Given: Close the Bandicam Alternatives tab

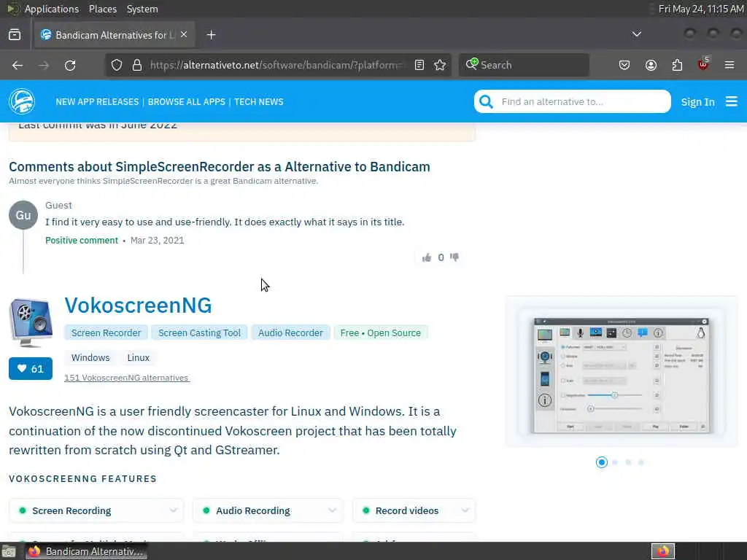Looking at the screenshot, I should (x=184, y=35).
